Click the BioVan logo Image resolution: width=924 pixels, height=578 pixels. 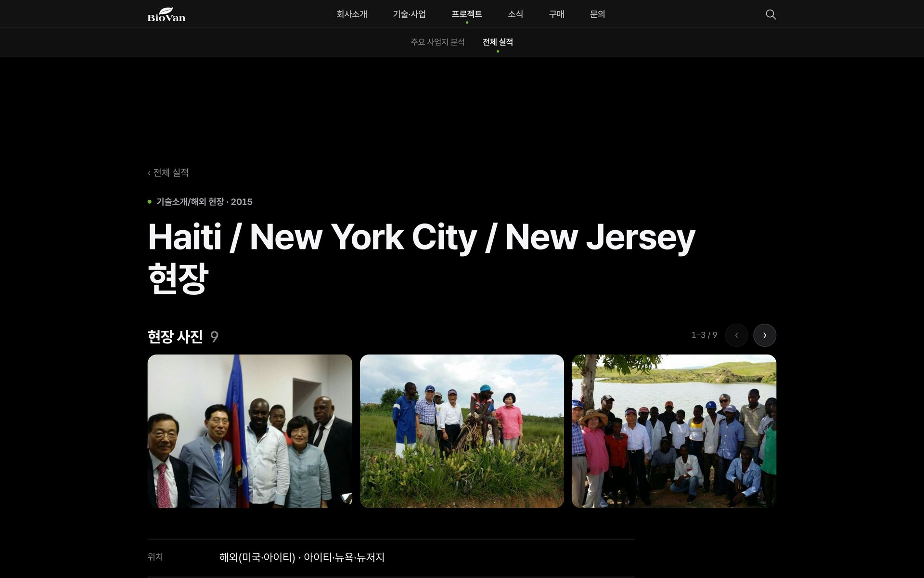coord(166,14)
